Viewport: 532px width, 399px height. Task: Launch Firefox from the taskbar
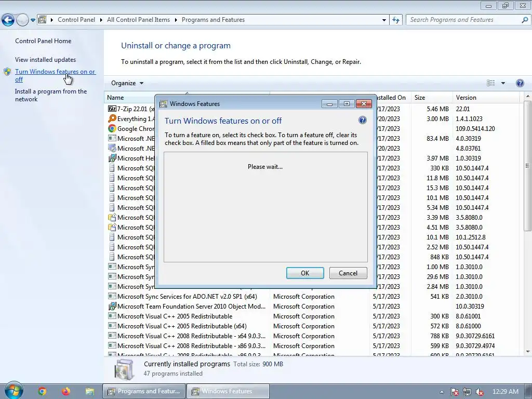66,392
